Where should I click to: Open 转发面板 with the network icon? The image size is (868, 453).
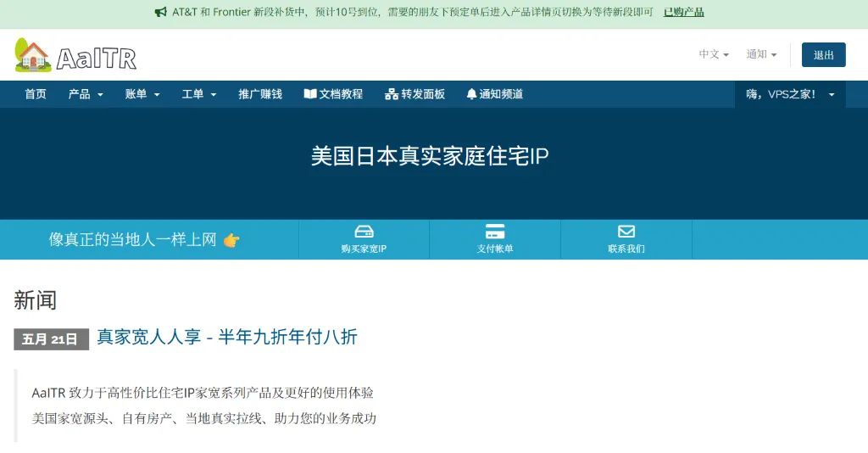[415, 94]
